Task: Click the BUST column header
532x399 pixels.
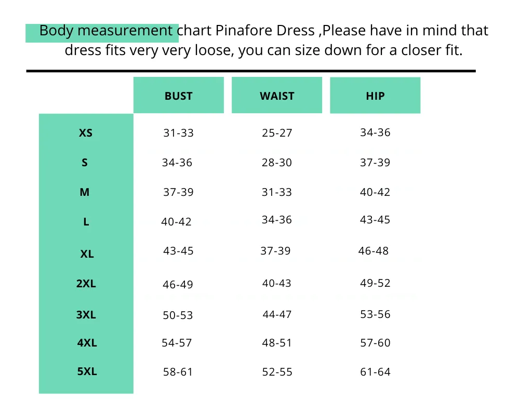Action: point(178,96)
